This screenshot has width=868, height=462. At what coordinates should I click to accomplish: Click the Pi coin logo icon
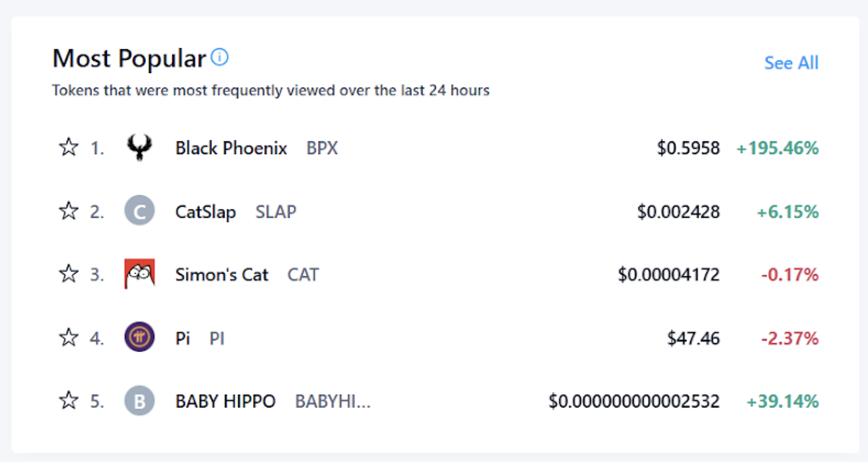click(139, 338)
